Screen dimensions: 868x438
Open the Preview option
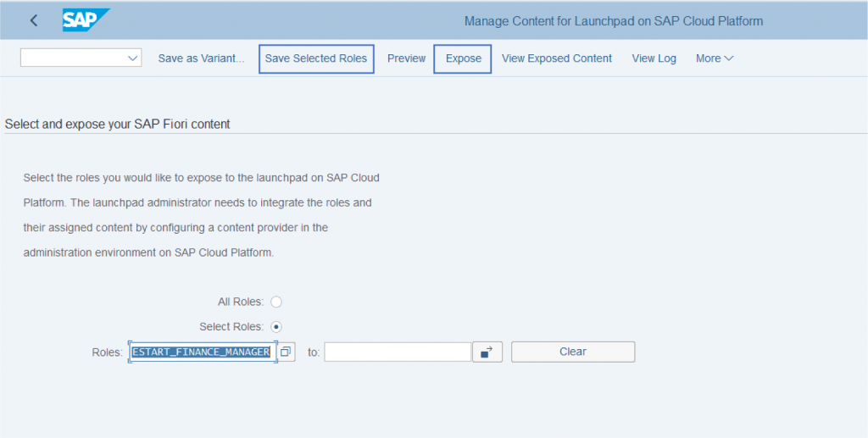pyautogui.click(x=406, y=58)
